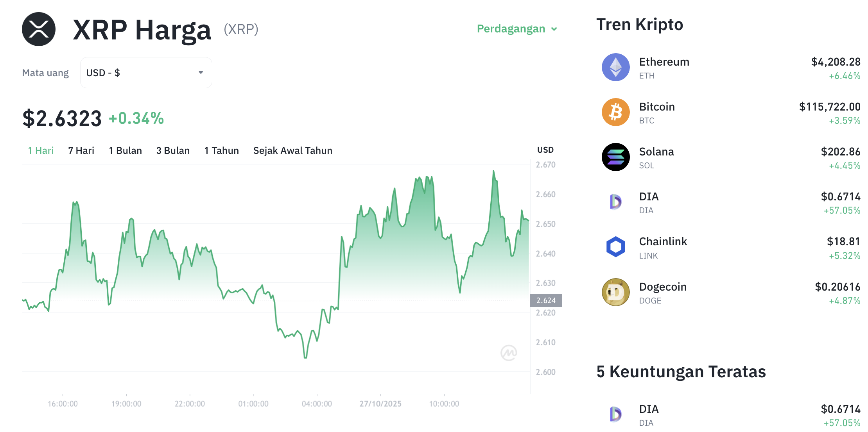
Task: Click the Ethereum coin icon
Action: [615, 67]
